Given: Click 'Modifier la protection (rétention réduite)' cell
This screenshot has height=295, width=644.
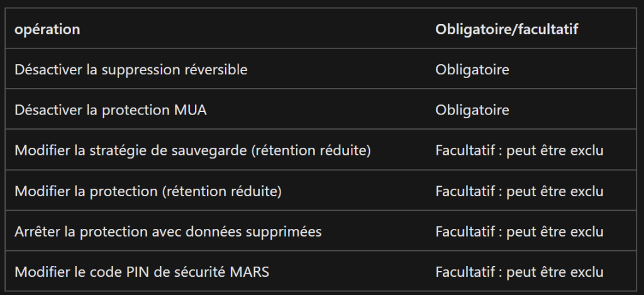Looking at the screenshot, I should click(148, 191).
